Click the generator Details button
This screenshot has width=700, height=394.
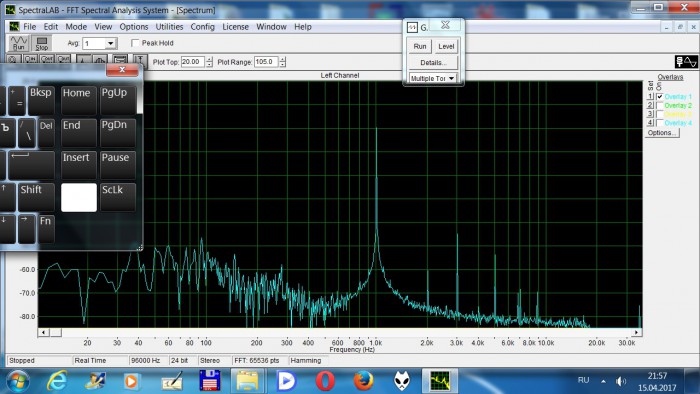pos(433,62)
